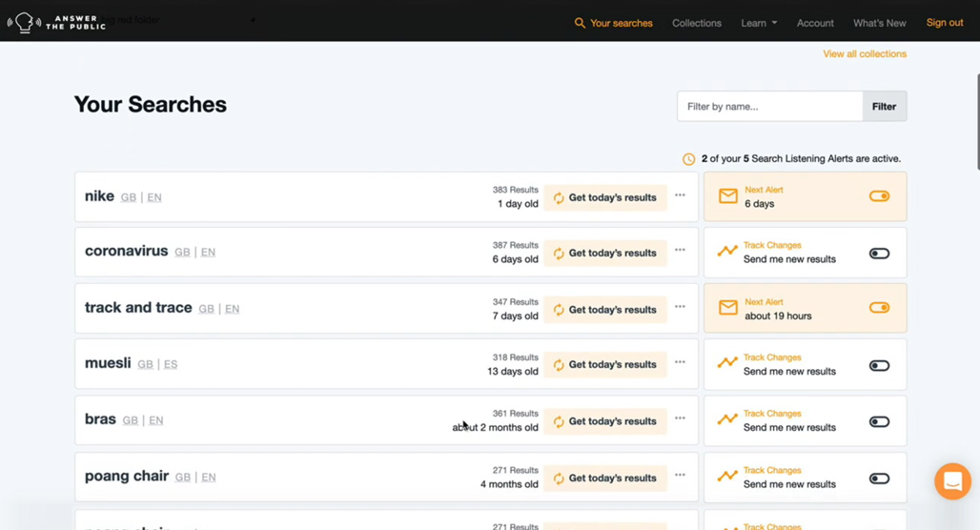Click the envelope icon in nike alert card
980x530 pixels.
pos(728,196)
